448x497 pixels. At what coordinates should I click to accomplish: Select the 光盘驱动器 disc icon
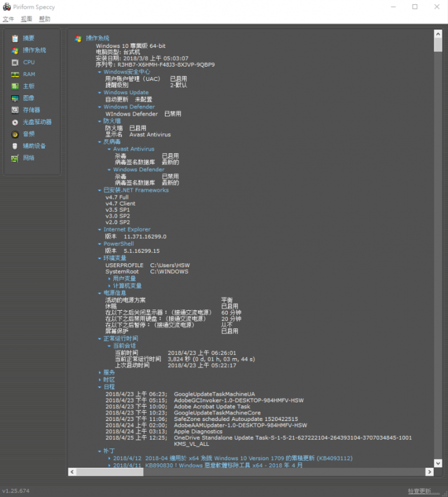[x=15, y=122]
